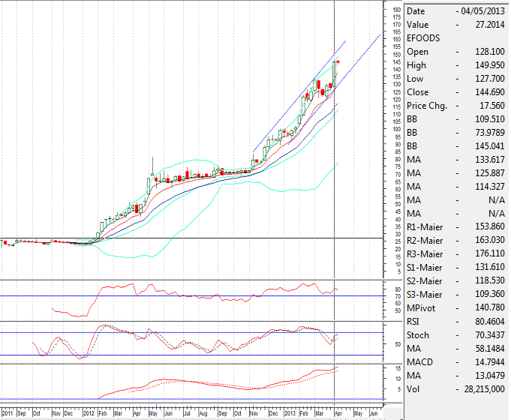Click the Jun label on time axis
Viewport: 511px width, 420px height.
click(374, 413)
